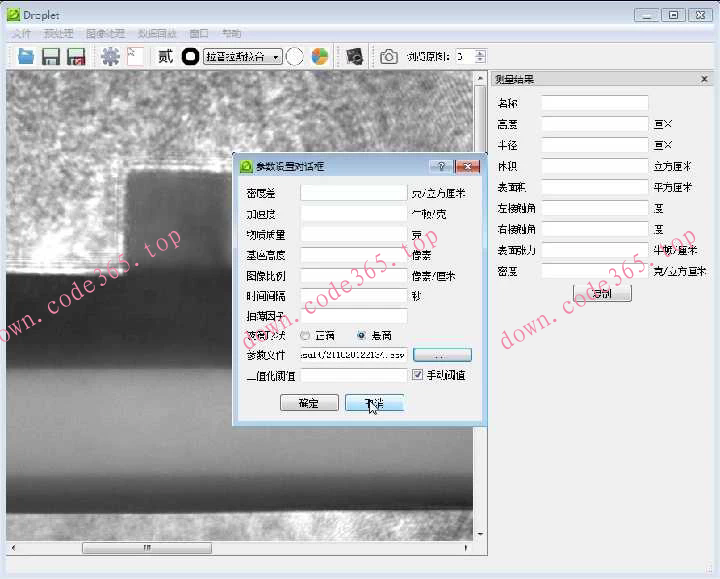Open settings with the gear toolbar icon
This screenshot has height=579, width=720.
[110, 57]
